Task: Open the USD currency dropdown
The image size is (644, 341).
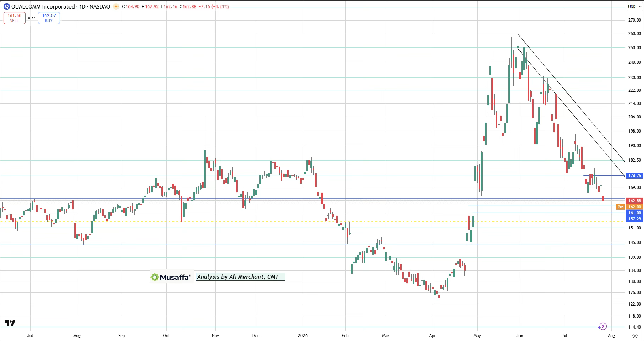Action: pos(634,6)
